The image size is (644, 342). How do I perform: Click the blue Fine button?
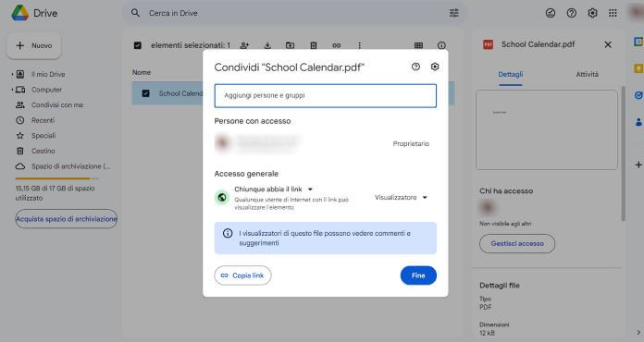(x=418, y=275)
